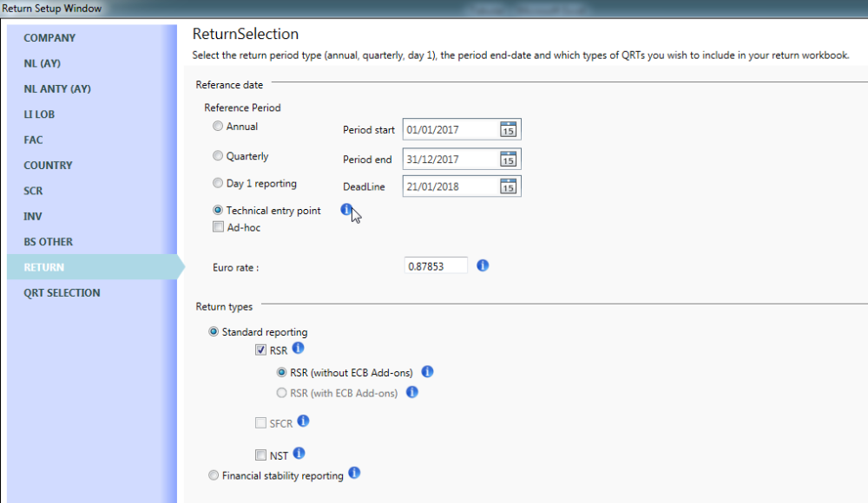View info tooltip next to NST

click(299, 453)
